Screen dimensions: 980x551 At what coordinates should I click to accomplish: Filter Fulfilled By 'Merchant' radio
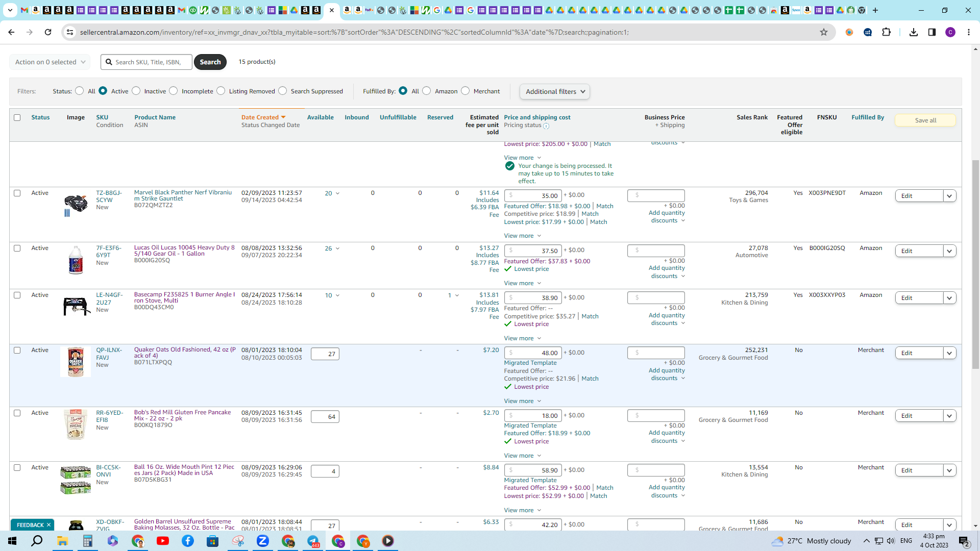[x=465, y=91]
